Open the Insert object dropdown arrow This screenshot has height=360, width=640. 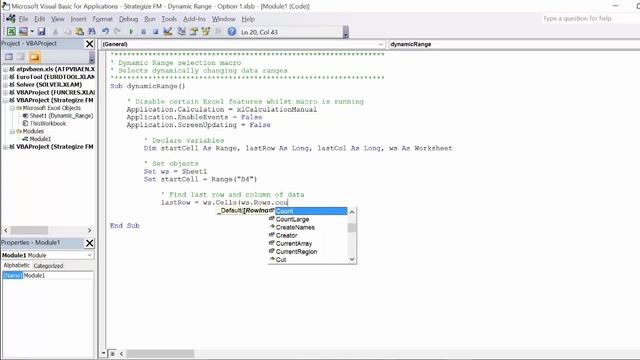click(x=32, y=31)
